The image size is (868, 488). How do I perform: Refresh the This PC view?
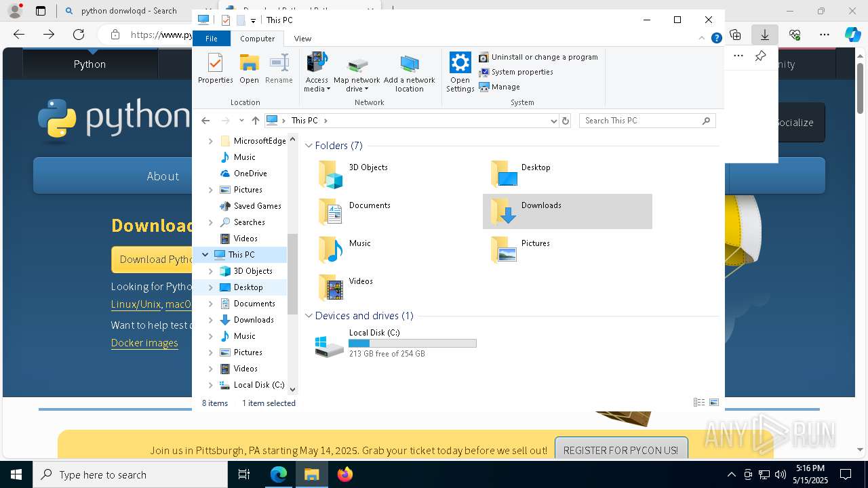566,121
